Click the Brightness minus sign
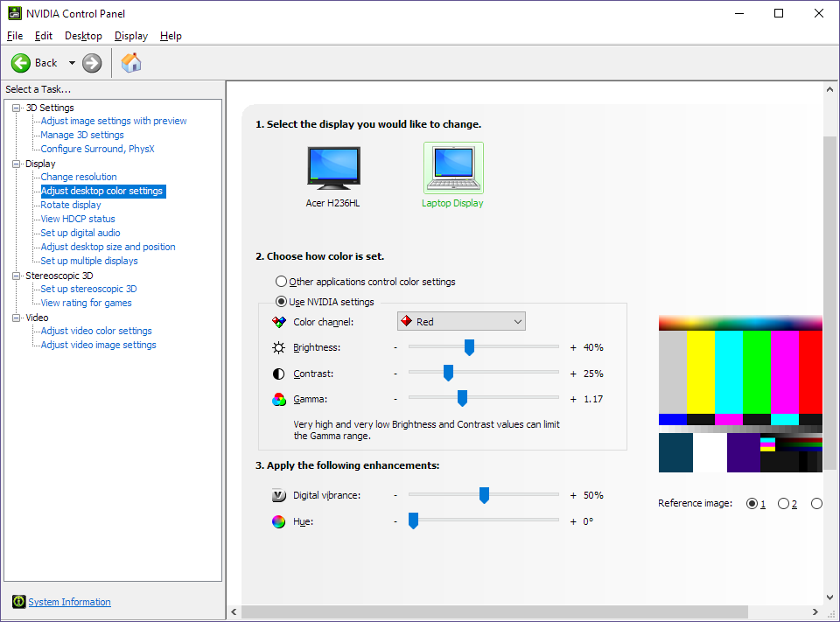The width and height of the screenshot is (840, 622). click(x=395, y=347)
